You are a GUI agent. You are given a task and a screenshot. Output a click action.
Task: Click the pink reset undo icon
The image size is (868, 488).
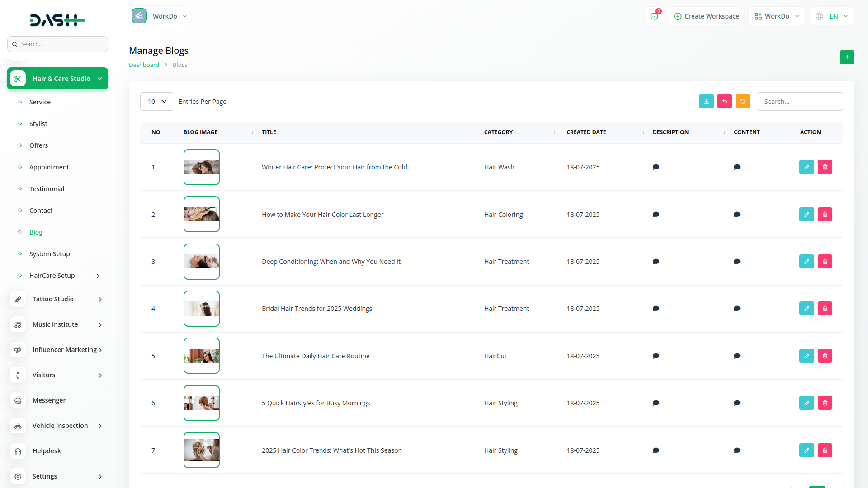coord(724,102)
